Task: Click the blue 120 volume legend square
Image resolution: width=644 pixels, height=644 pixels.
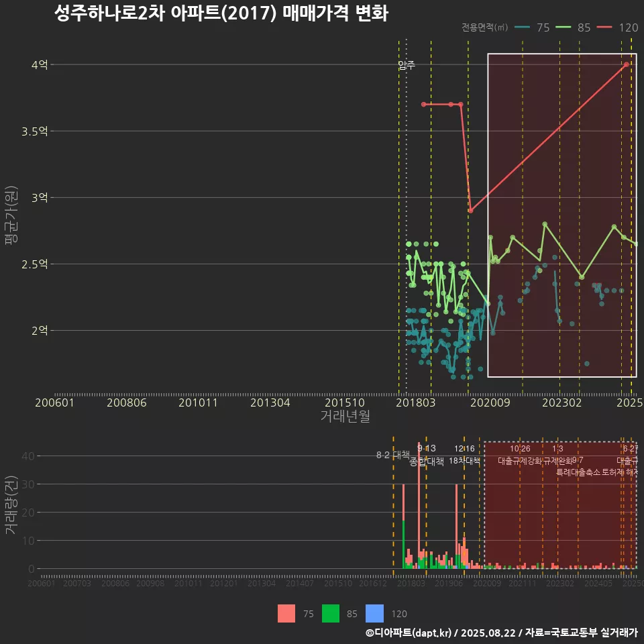Action: click(x=374, y=614)
